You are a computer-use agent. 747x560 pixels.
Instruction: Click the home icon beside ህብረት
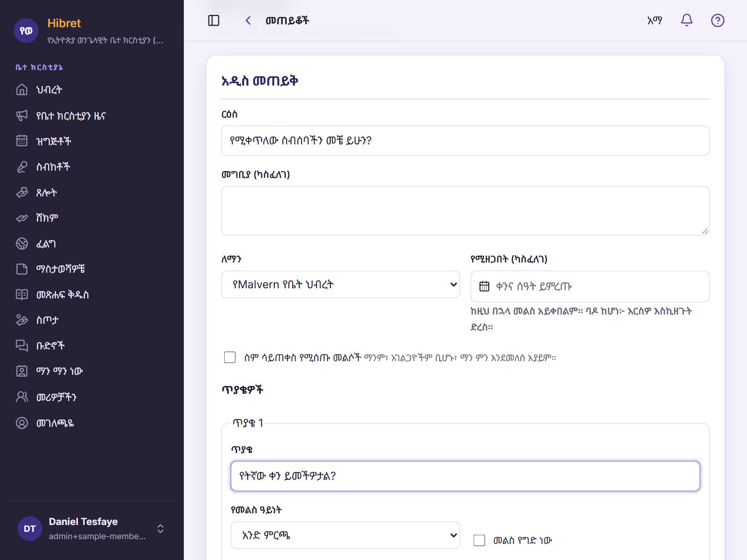22,90
